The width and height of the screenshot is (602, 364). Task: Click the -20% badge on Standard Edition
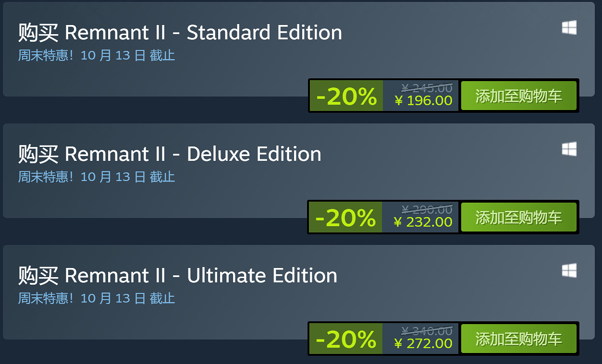346,96
